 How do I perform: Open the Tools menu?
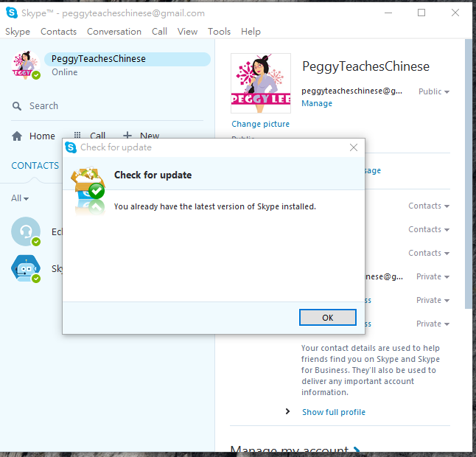tap(219, 32)
